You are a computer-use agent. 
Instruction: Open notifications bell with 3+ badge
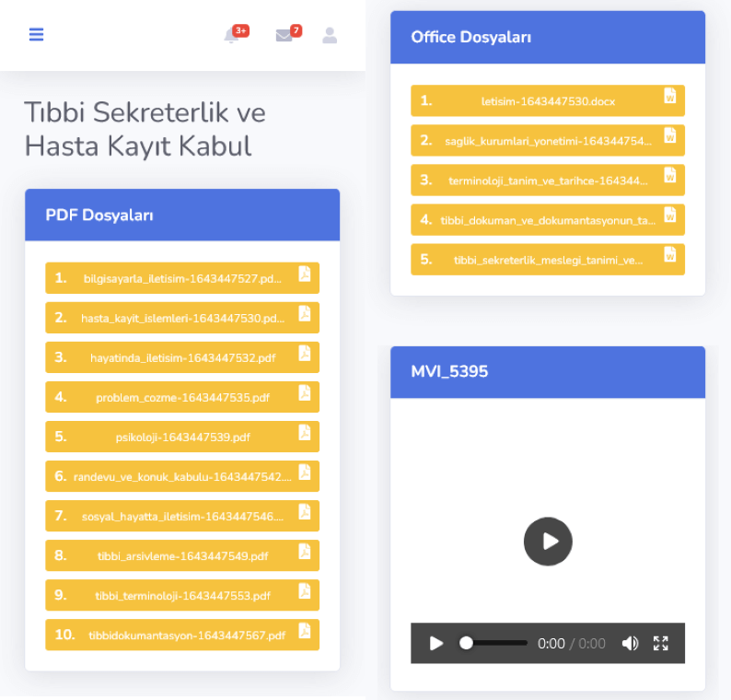pos(231,36)
